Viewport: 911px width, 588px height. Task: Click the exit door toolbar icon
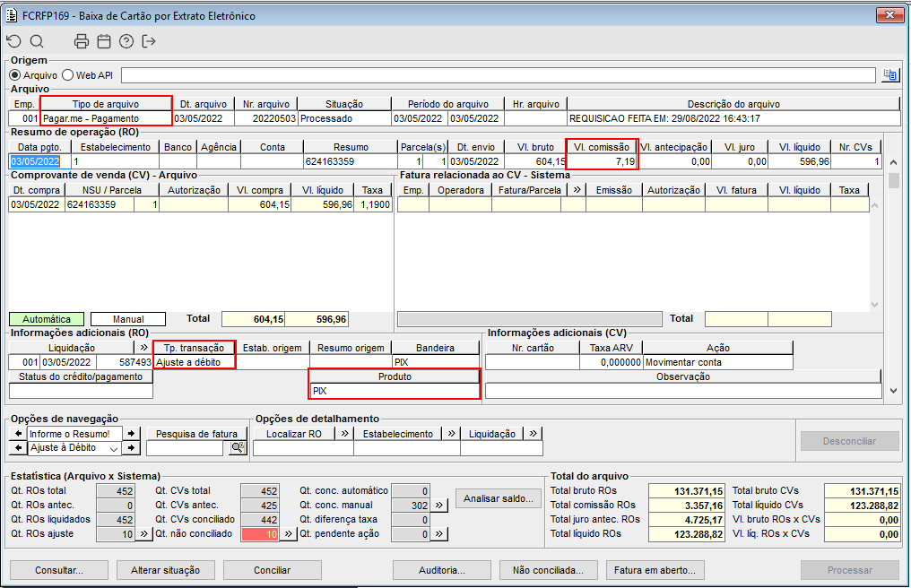coord(149,41)
